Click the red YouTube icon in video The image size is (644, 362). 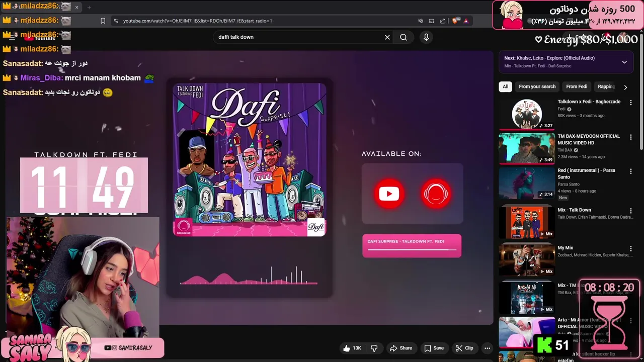point(389,194)
